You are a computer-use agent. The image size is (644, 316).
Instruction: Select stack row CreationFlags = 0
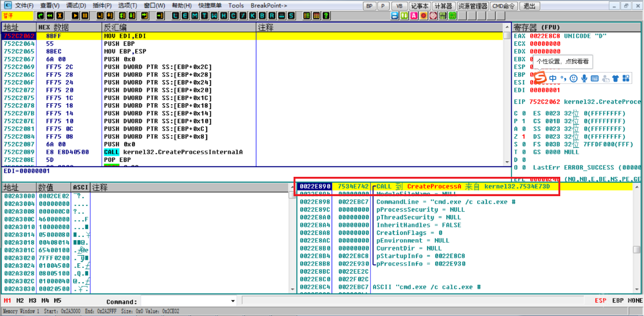click(x=465, y=233)
